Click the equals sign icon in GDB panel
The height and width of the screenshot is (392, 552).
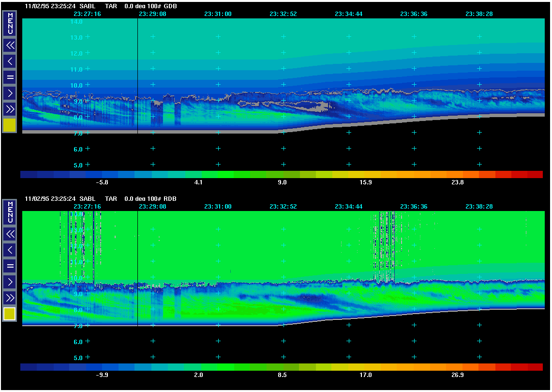point(10,77)
